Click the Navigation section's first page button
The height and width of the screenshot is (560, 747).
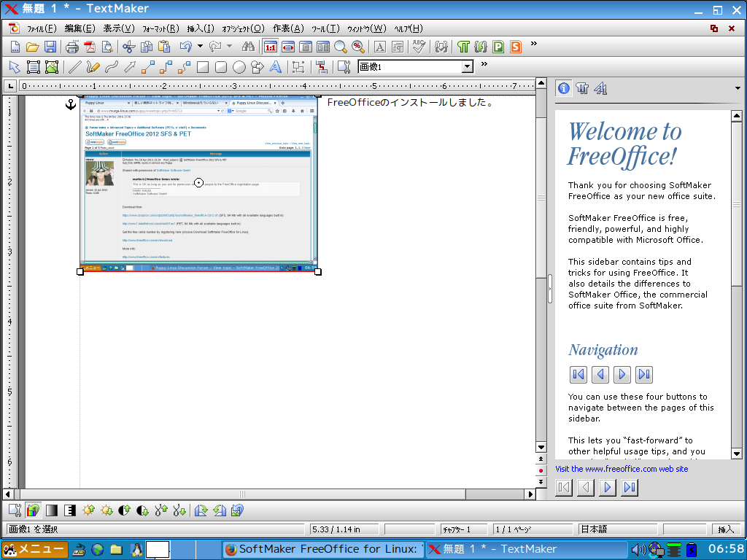[x=578, y=375]
